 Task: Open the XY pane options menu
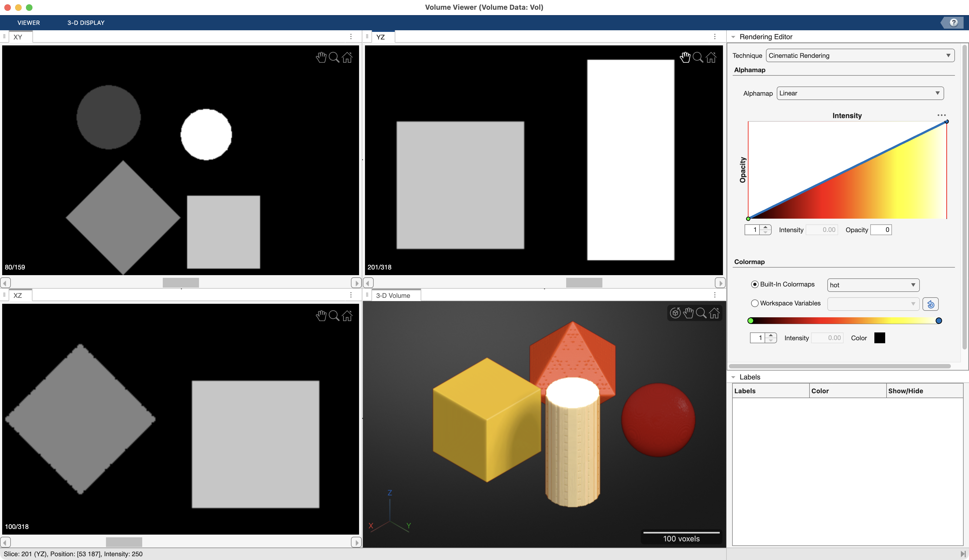click(x=351, y=36)
